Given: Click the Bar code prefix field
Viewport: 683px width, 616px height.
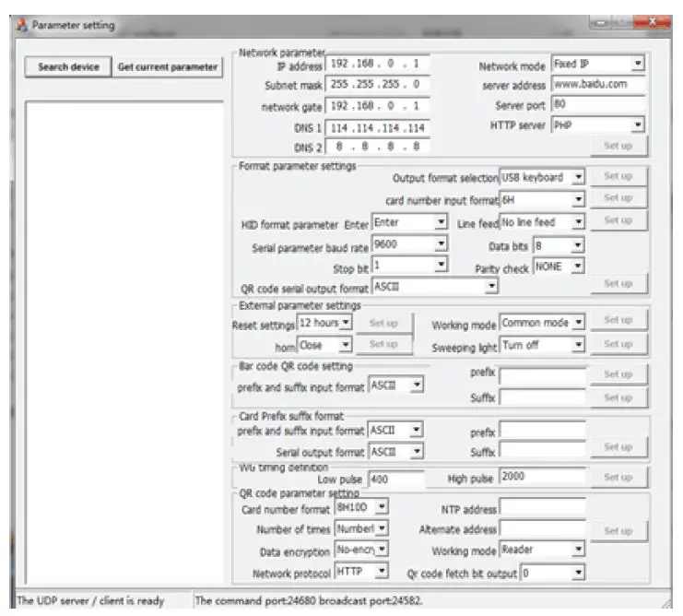Looking at the screenshot, I should coord(542,376).
